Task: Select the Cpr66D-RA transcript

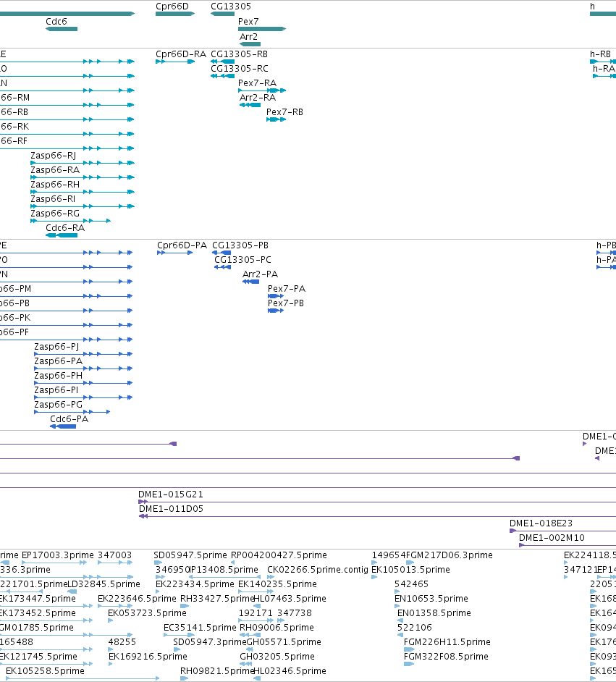Action: click(x=175, y=62)
